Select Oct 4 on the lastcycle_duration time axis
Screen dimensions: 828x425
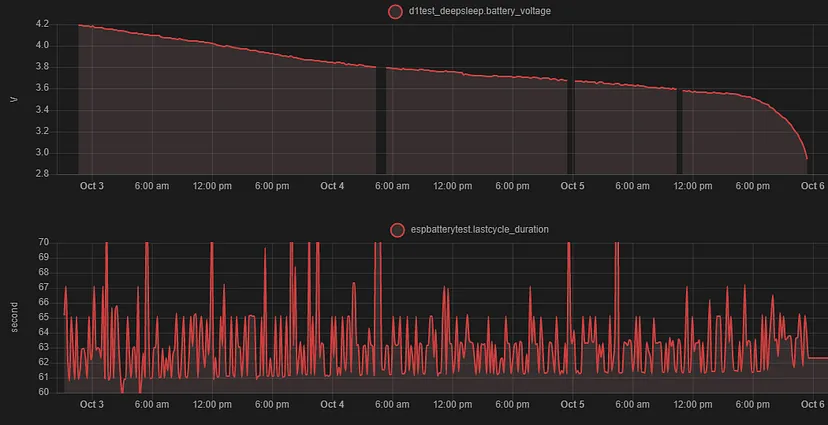click(x=332, y=405)
